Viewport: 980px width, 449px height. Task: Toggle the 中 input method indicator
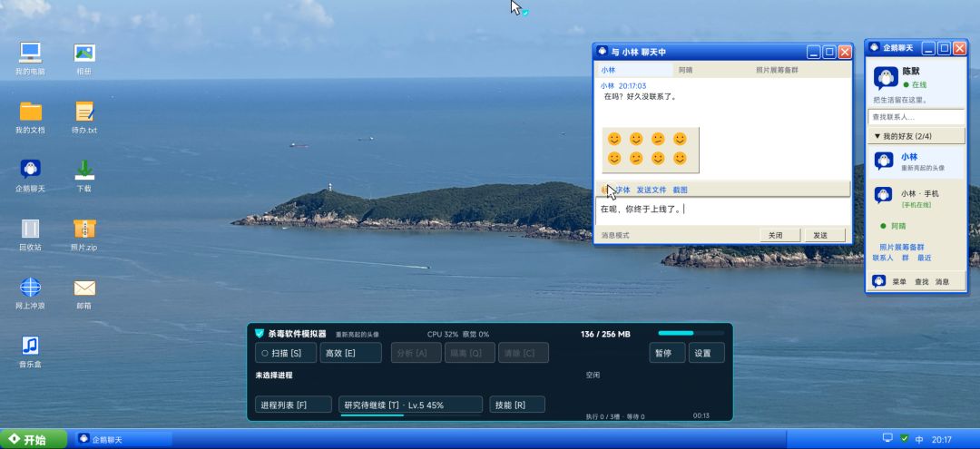[920, 439]
